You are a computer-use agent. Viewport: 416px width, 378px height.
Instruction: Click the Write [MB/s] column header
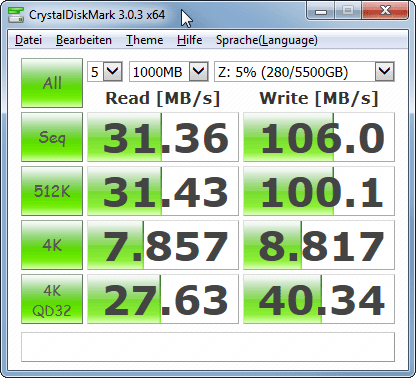319,98
